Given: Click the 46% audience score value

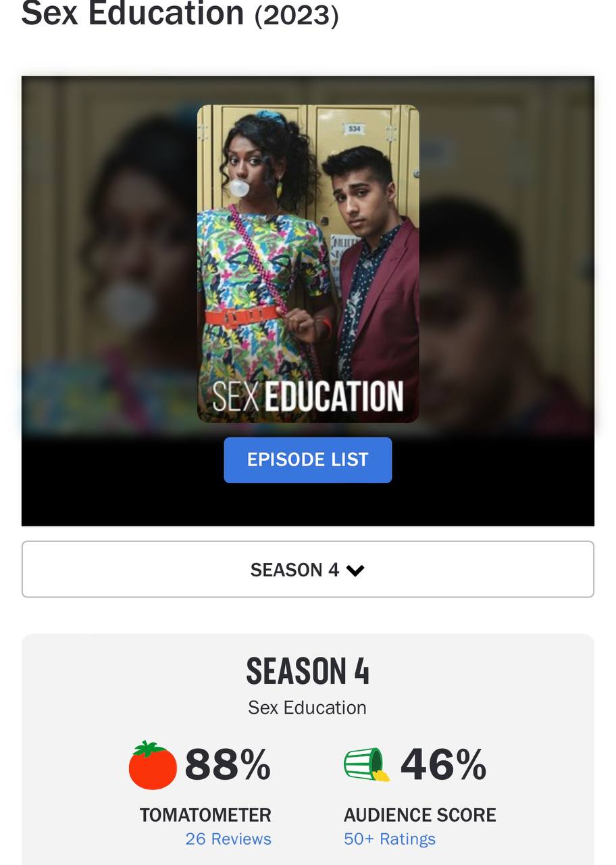Looking at the screenshot, I should point(443,765).
